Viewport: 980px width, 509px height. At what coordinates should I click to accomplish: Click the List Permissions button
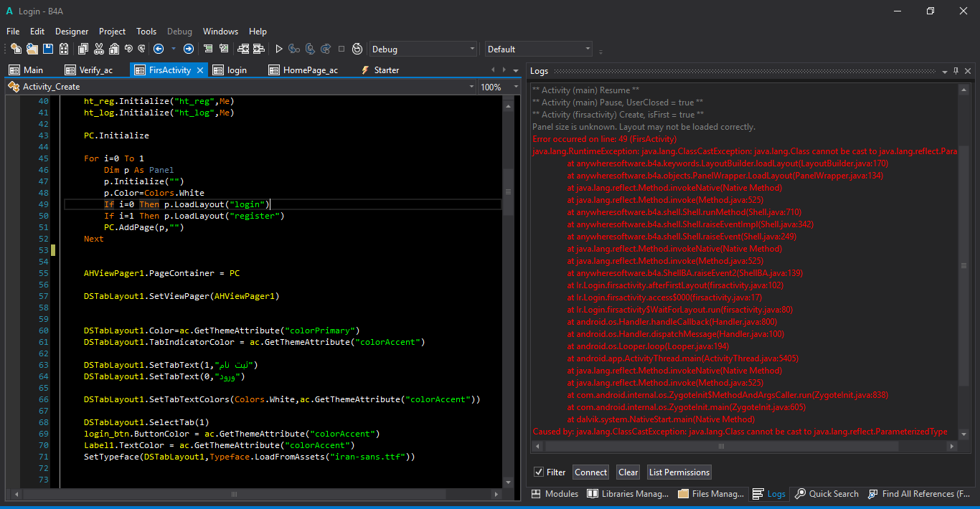[x=679, y=472]
